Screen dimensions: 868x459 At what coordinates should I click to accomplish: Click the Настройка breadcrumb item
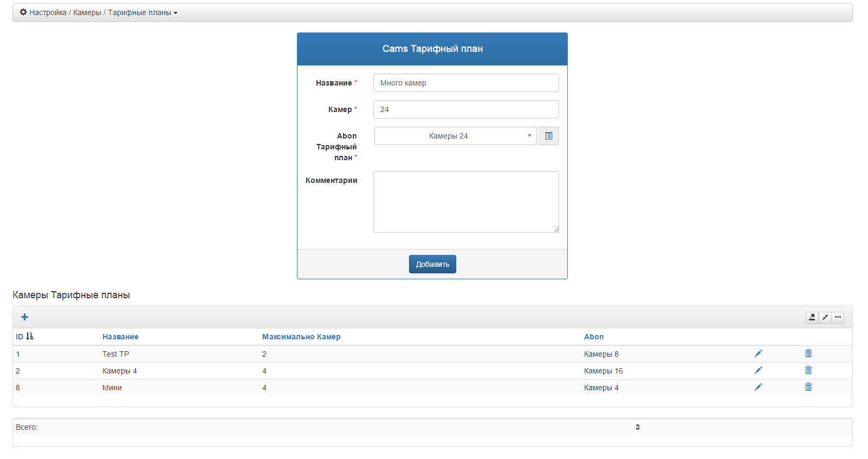(x=48, y=12)
